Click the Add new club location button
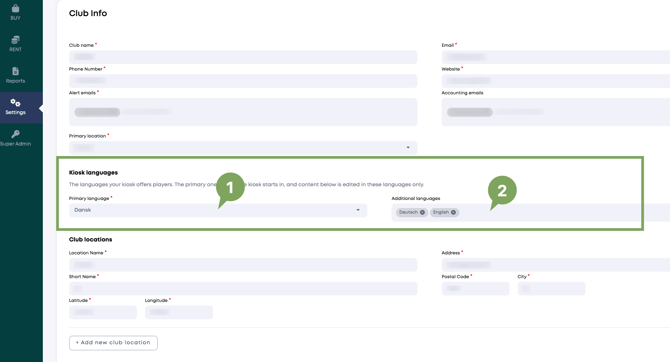This screenshot has width=670, height=362. (113, 343)
